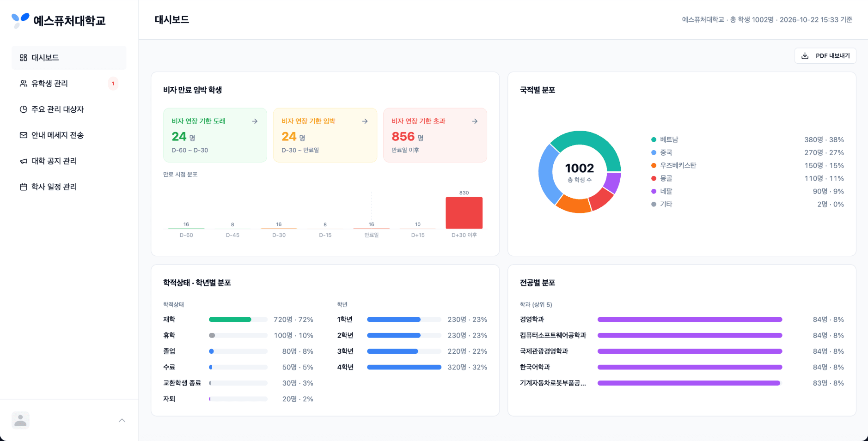This screenshot has height=441, width=868.
Task: Click the 대시보드 grid icon in sidebar
Action: point(24,58)
